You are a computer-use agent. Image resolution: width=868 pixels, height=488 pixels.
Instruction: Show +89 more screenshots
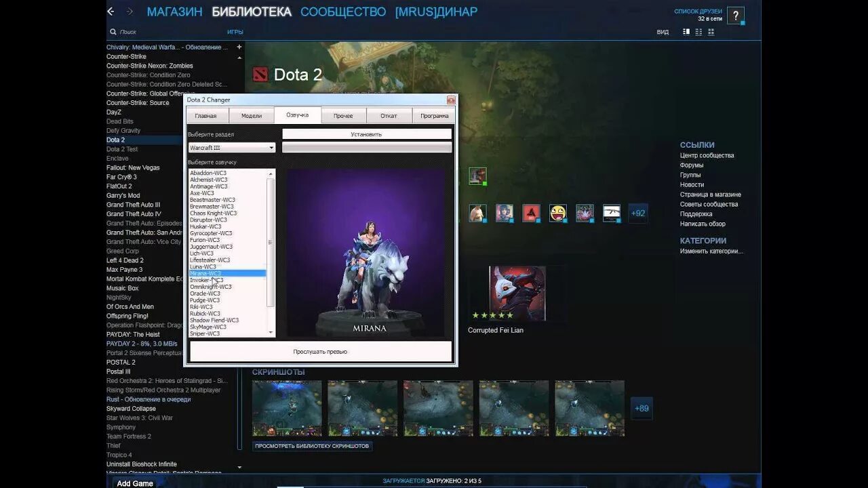point(641,408)
